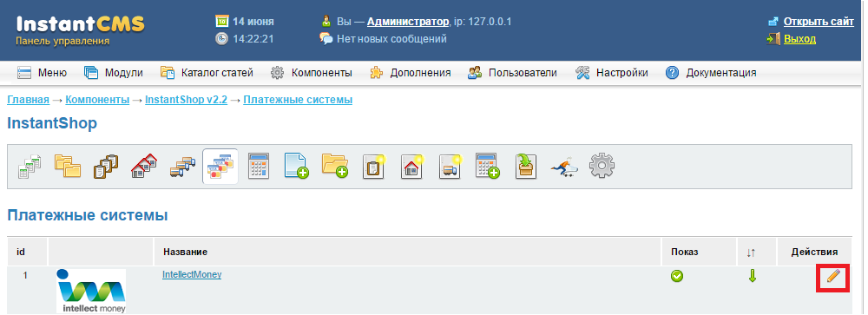The width and height of the screenshot is (868, 315).
Task: Open the Каталог статей menu
Action: point(207,73)
